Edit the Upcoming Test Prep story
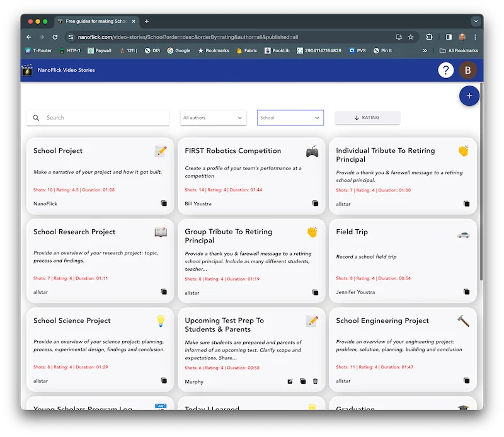504x437 pixels. (x=290, y=381)
